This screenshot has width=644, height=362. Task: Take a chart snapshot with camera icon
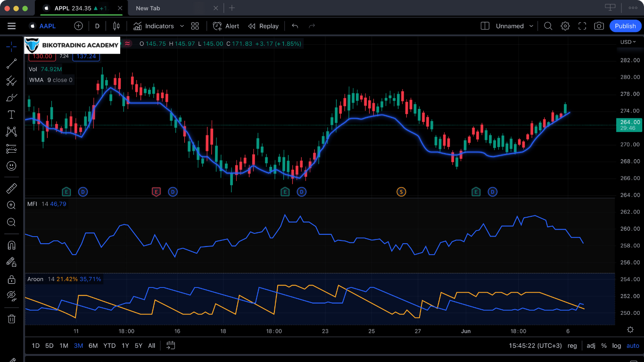tap(599, 26)
